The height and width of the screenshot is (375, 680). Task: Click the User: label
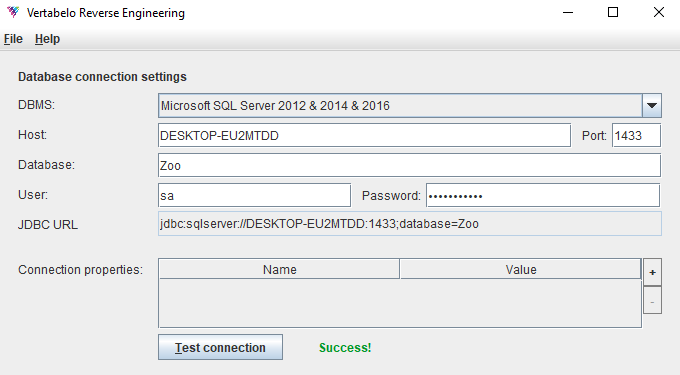pos(33,195)
